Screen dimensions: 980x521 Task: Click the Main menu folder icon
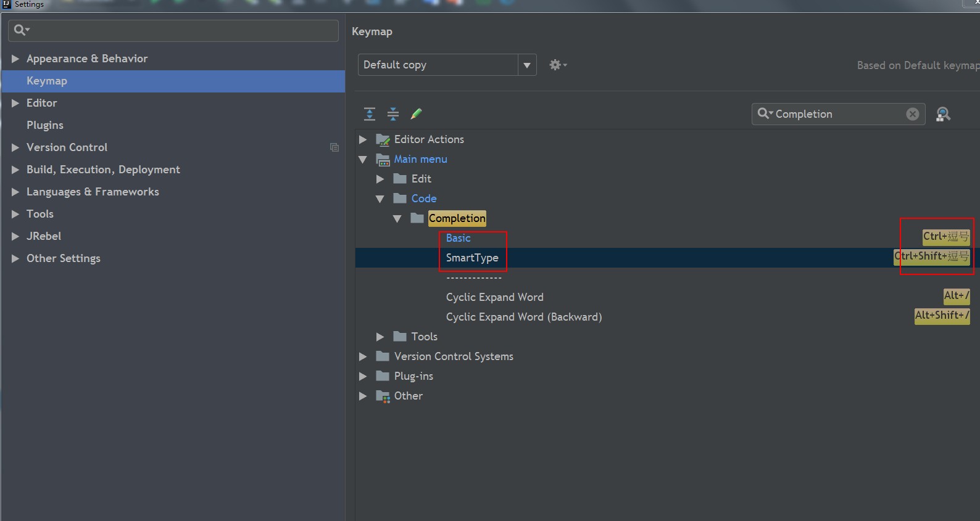point(383,160)
